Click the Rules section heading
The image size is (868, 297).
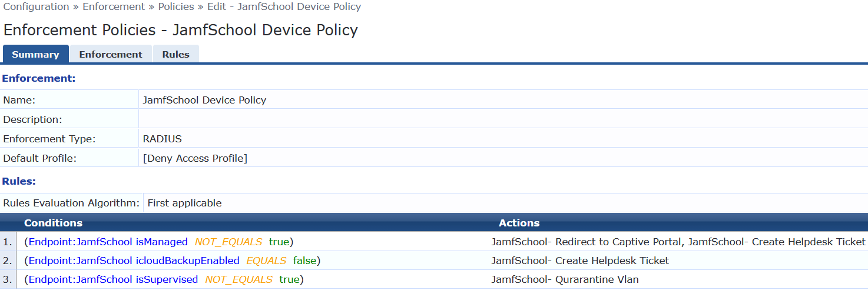click(x=19, y=181)
